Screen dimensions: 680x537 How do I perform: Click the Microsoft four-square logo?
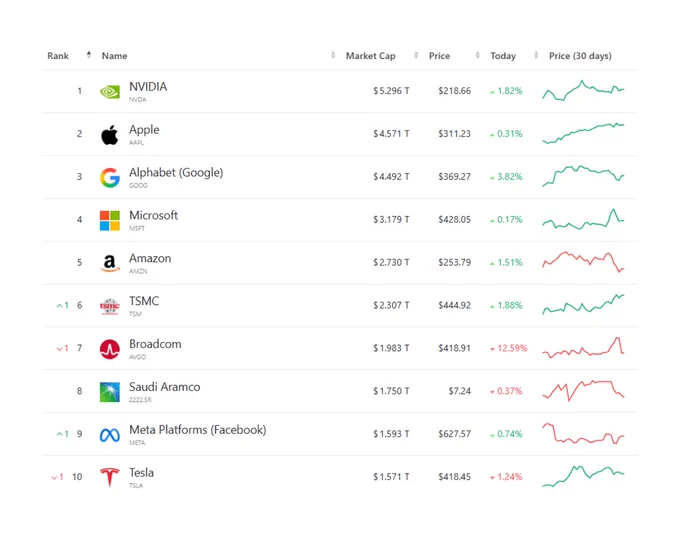[110, 220]
